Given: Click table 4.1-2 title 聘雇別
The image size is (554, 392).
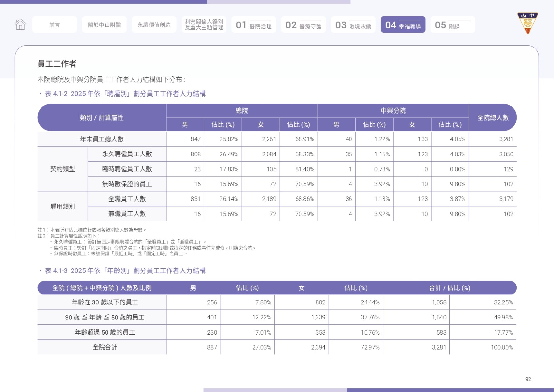Looking at the screenshot, I should (125, 94).
